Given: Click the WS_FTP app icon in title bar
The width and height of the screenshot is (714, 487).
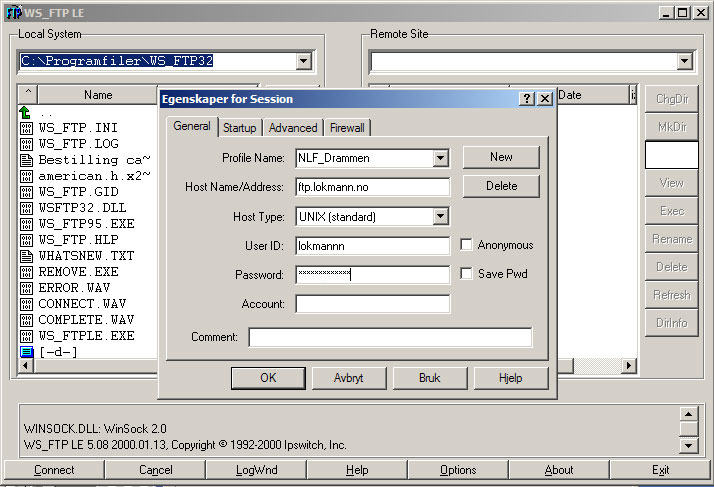Looking at the screenshot, I should point(12,12).
